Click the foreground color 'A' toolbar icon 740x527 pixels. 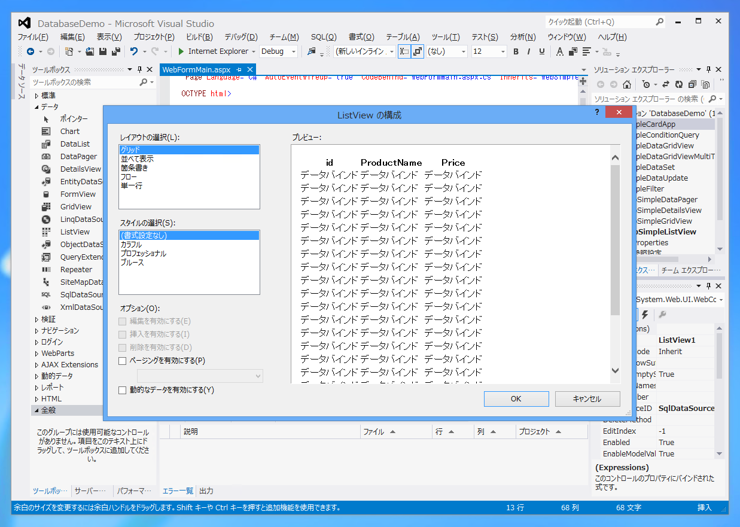[x=559, y=51]
